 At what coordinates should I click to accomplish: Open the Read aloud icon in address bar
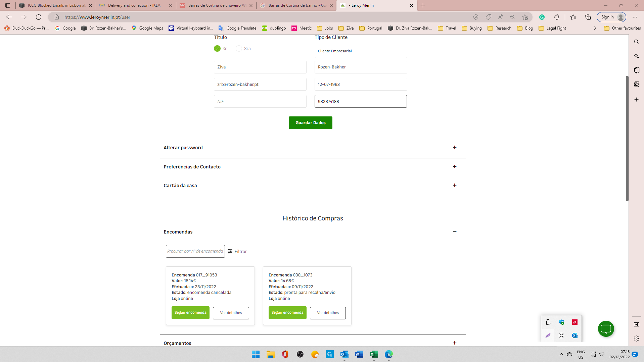click(x=501, y=17)
